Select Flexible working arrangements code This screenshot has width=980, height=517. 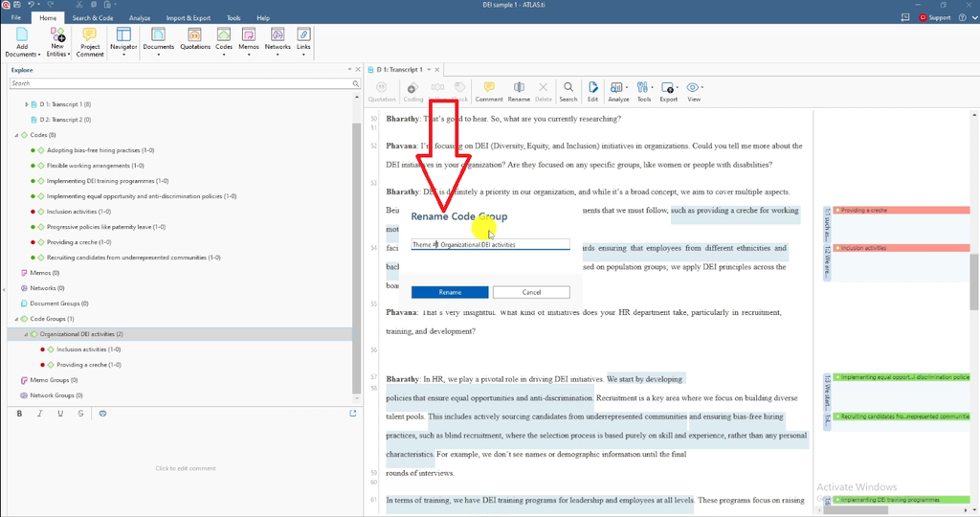tap(95, 166)
